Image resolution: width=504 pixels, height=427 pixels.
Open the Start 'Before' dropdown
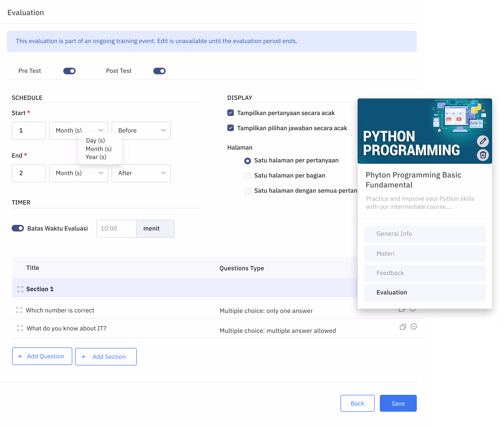click(x=141, y=130)
